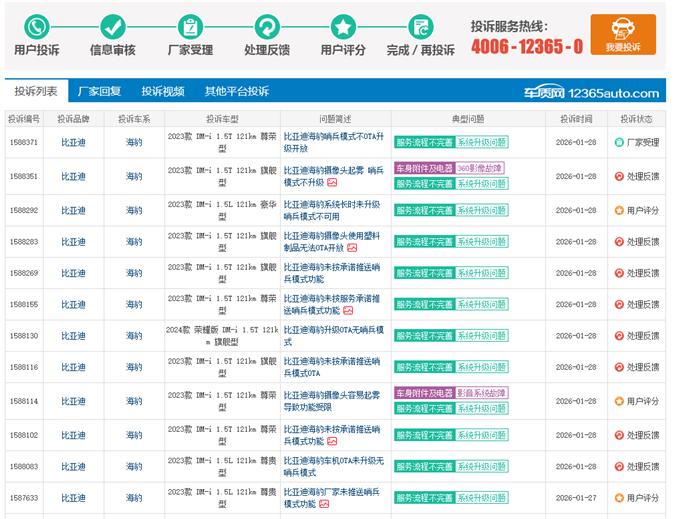This screenshot has width=700, height=519.
Task: Click the 影音系统故障 tag
Action: [x=482, y=393]
